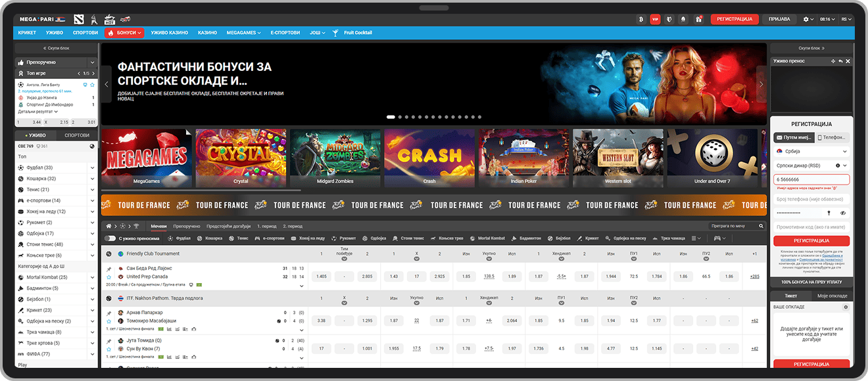Submit the form with the РЕГИСТРАЦИЈА button below the promo code
This screenshot has height=381, width=868.
click(811, 241)
